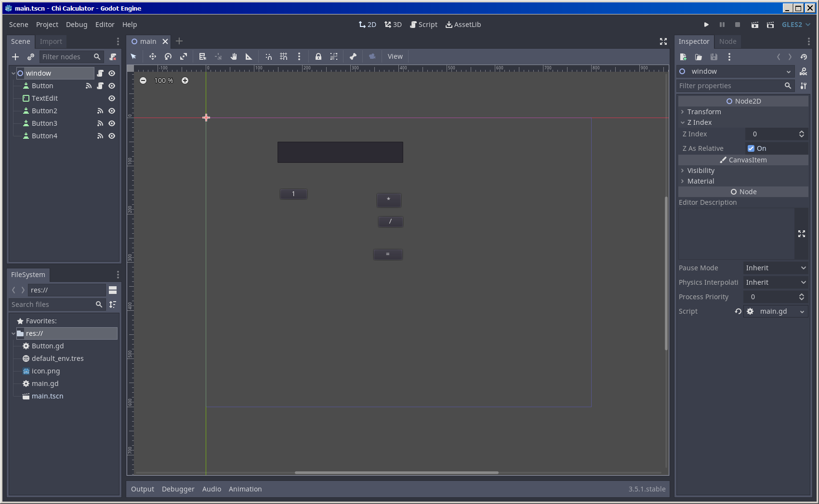Activate the Scale Mode tool
Viewport: 819px width, 504px height.
pos(184,56)
